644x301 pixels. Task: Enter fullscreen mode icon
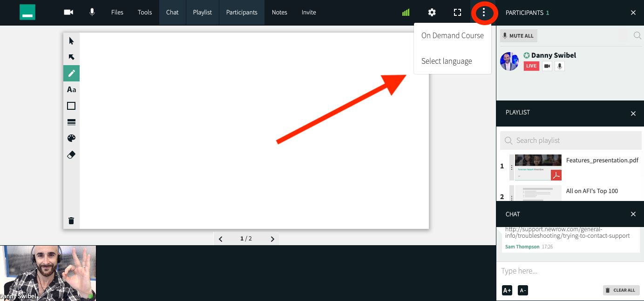coord(458,13)
